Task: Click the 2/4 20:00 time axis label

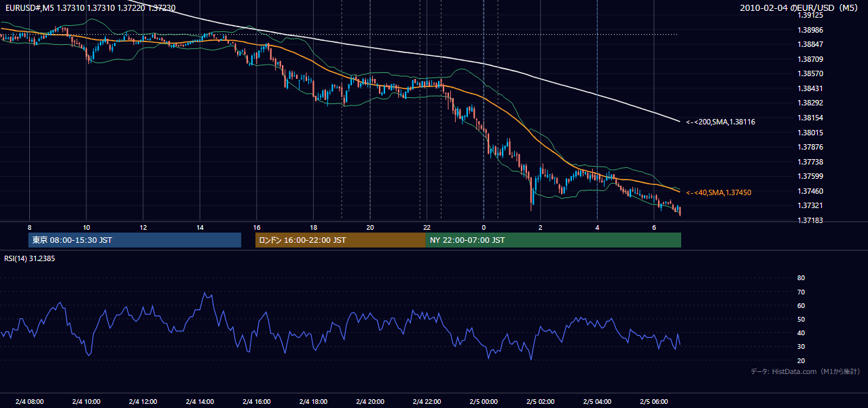Action: 369,401
